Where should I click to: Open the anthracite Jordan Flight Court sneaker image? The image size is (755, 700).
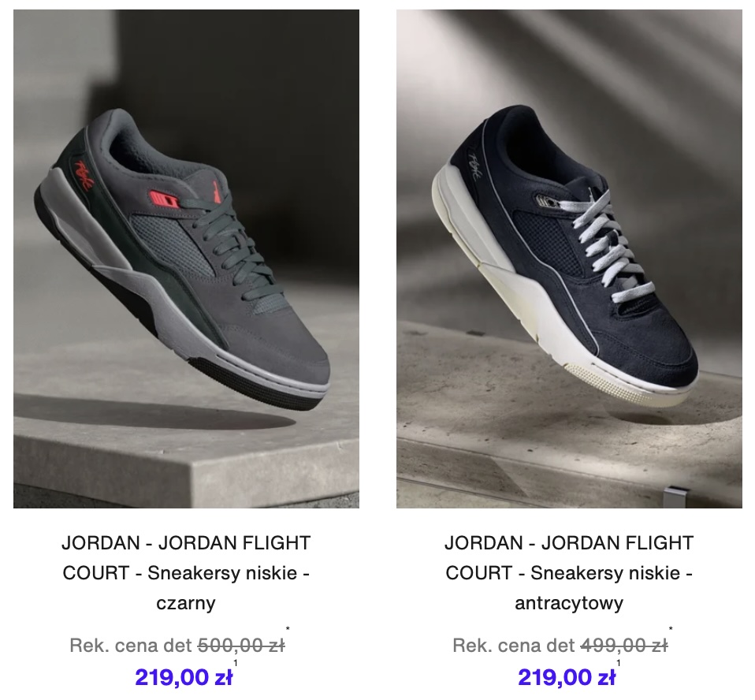click(569, 259)
